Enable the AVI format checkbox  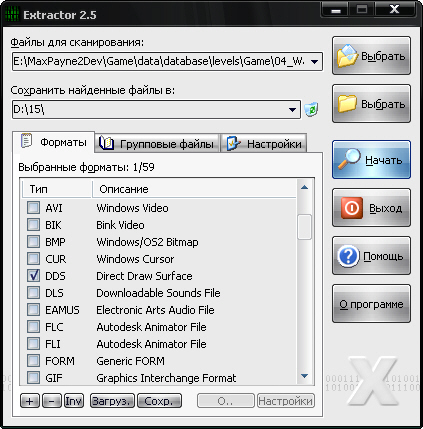33,208
